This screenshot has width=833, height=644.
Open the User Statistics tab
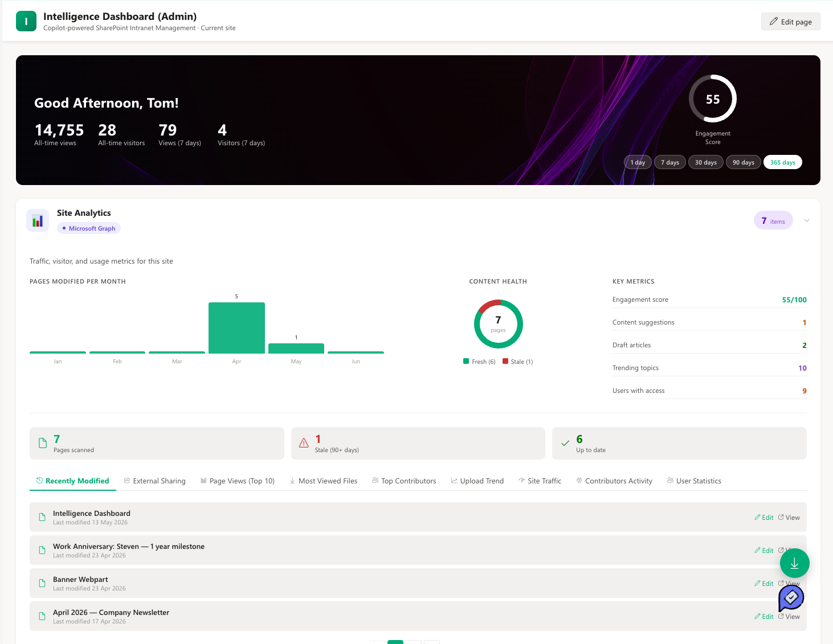[694, 481]
